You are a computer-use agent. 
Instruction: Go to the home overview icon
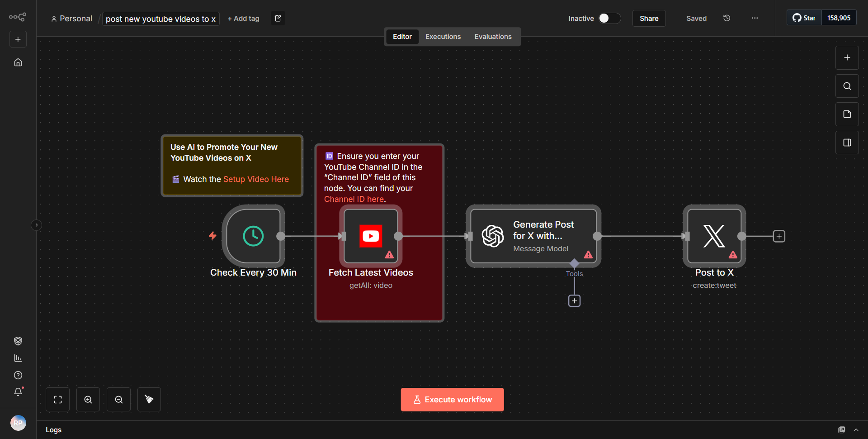[18, 62]
